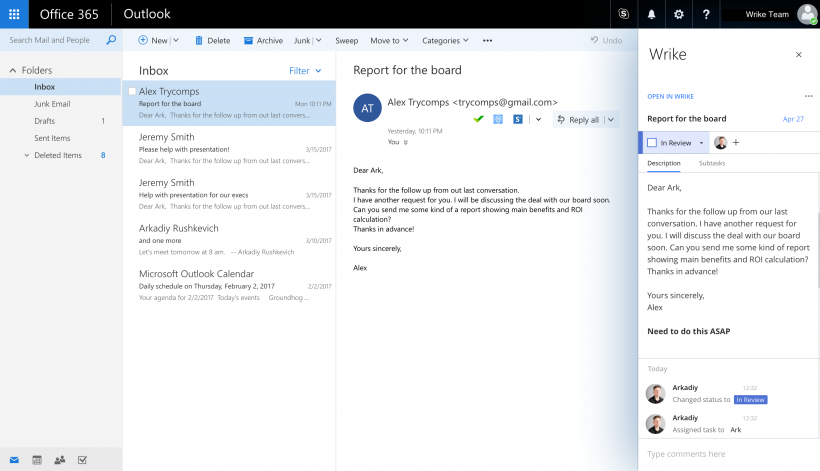Click the Type comments here field
Screen dimensions: 820x471
tap(728, 454)
